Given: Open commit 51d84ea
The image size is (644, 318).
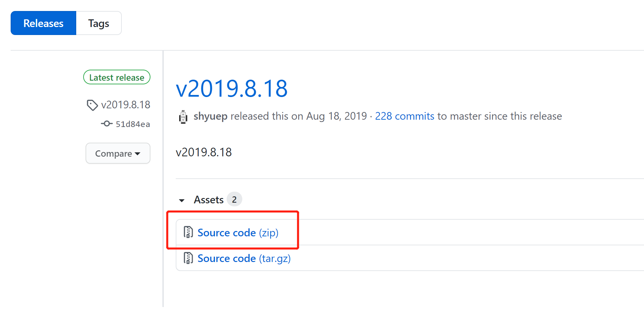Looking at the screenshot, I should [x=132, y=124].
